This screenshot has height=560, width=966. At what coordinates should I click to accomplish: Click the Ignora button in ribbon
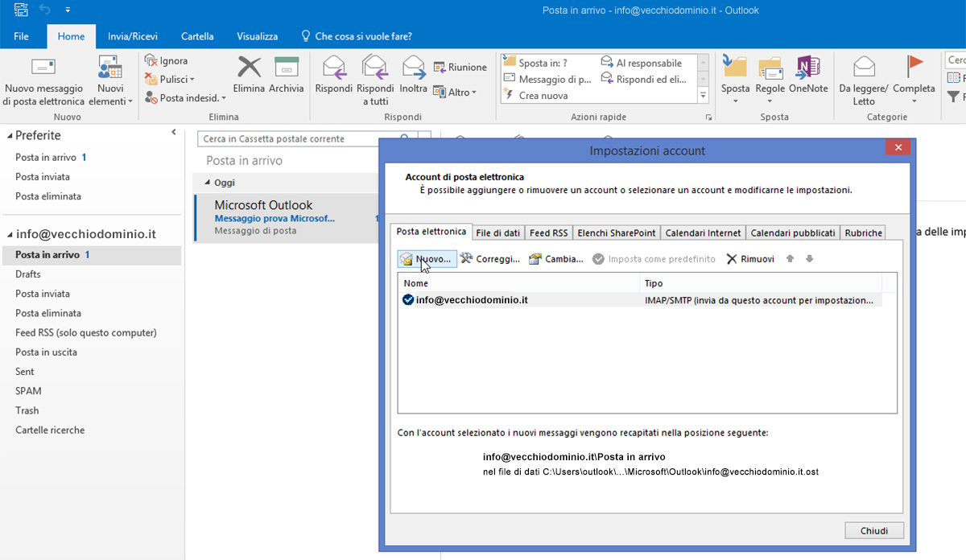point(166,60)
